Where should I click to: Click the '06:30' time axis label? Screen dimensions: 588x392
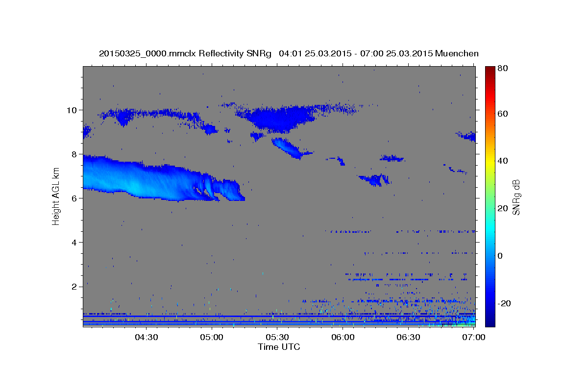coord(409,338)
